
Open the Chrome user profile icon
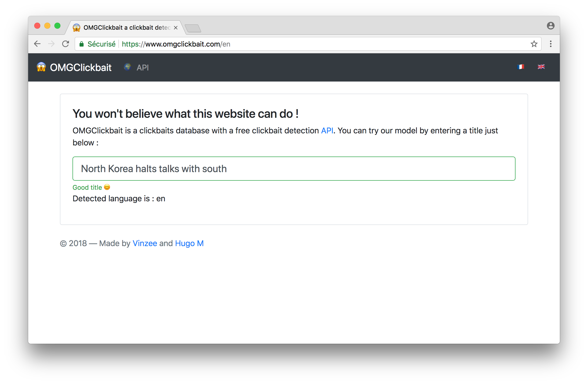click(550, 26)
